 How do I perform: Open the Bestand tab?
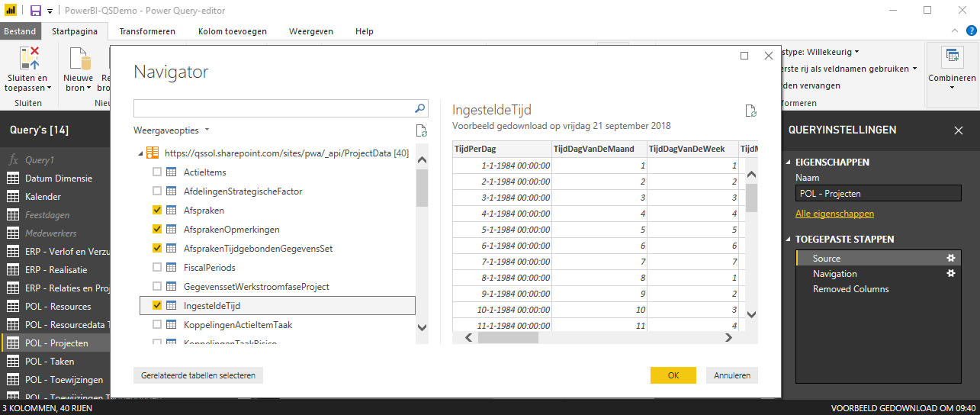click(20, 31)
